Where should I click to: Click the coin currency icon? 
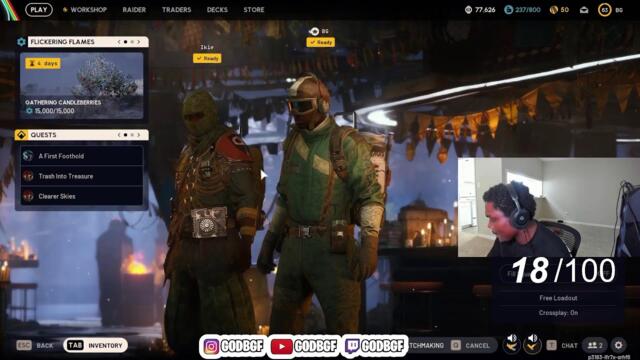pyautogui.click(x=468, y=9)
